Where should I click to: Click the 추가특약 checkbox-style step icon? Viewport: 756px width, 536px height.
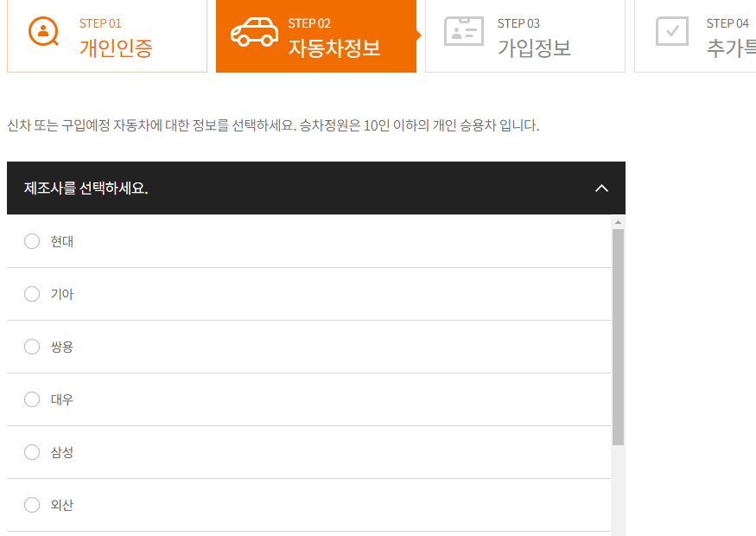(672, 29)
